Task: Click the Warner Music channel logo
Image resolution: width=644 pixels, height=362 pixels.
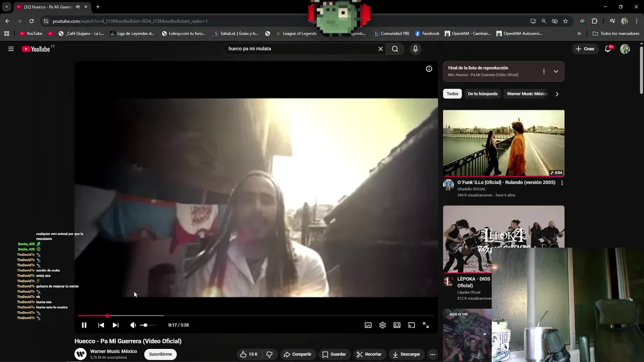Action: (80, 354)
